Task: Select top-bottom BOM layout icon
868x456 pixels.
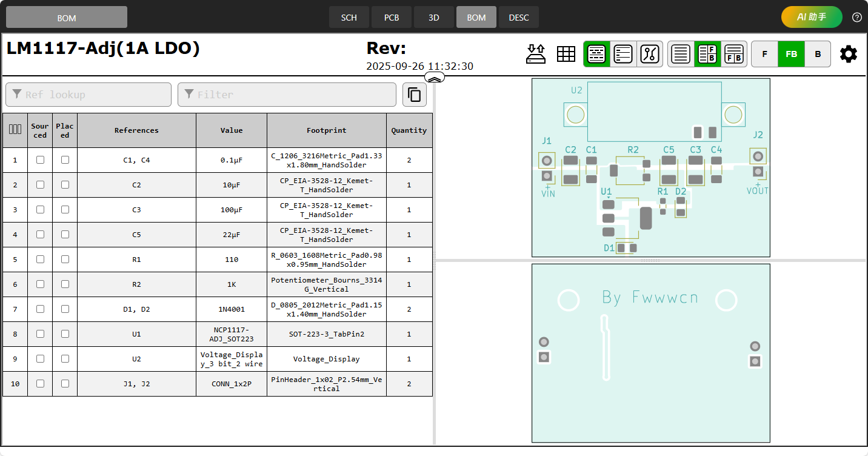Action: [x=734, y=54]
